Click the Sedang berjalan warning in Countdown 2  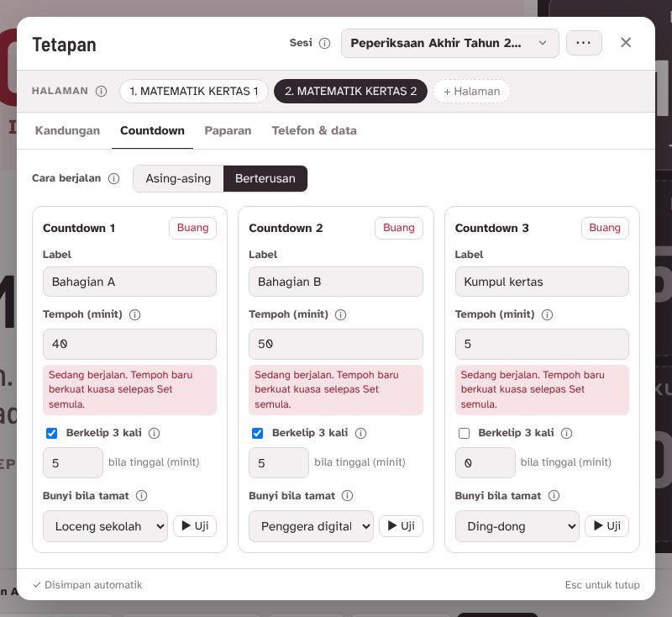pyautogui.click(x=335, y=390)
